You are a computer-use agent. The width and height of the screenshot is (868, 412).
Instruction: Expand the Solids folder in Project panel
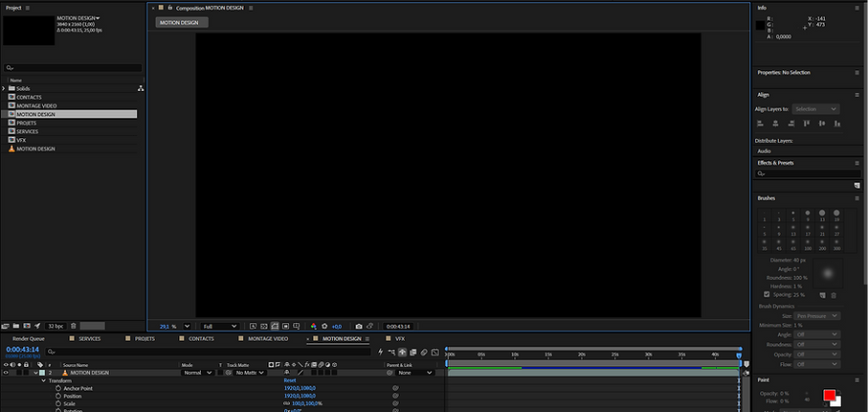[4, 88]
